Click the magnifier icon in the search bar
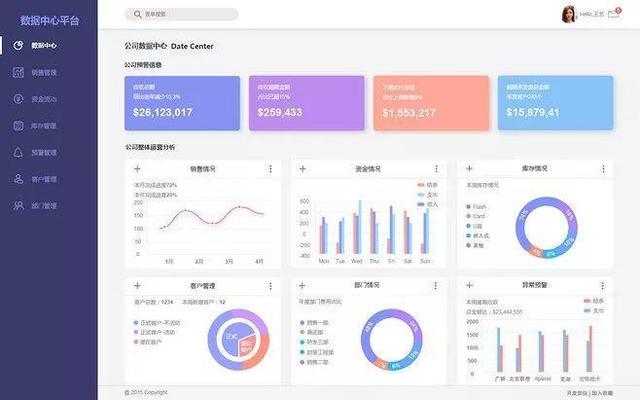Screen dimensions: 640x400 [x=138, y=14]
